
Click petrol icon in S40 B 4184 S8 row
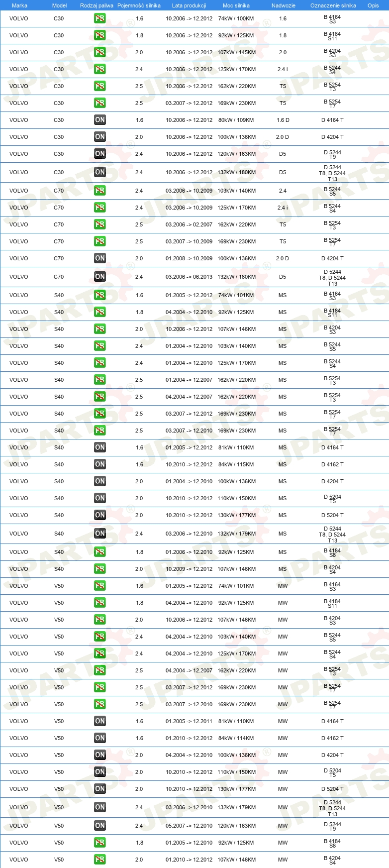(100, 552)
